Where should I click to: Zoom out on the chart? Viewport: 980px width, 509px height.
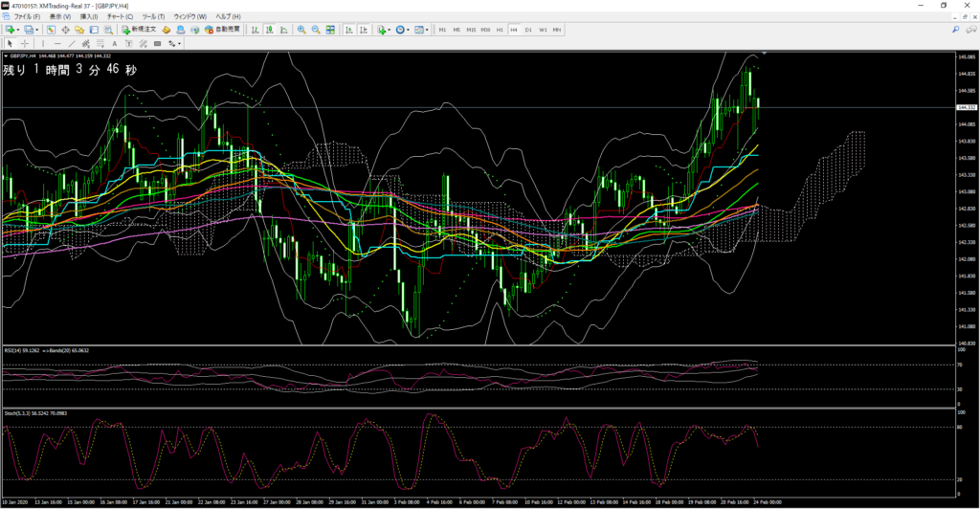[316, 30]
